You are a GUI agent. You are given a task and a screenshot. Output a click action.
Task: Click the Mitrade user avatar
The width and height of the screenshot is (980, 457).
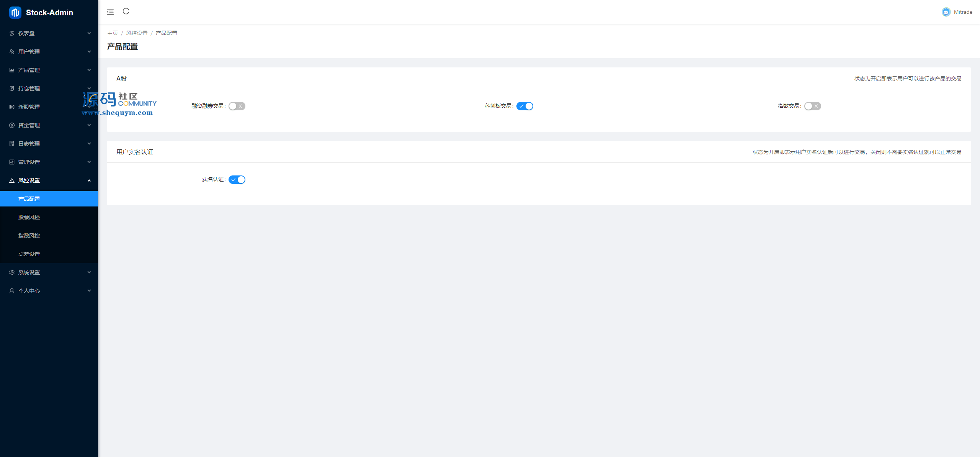tap(946, 12)
